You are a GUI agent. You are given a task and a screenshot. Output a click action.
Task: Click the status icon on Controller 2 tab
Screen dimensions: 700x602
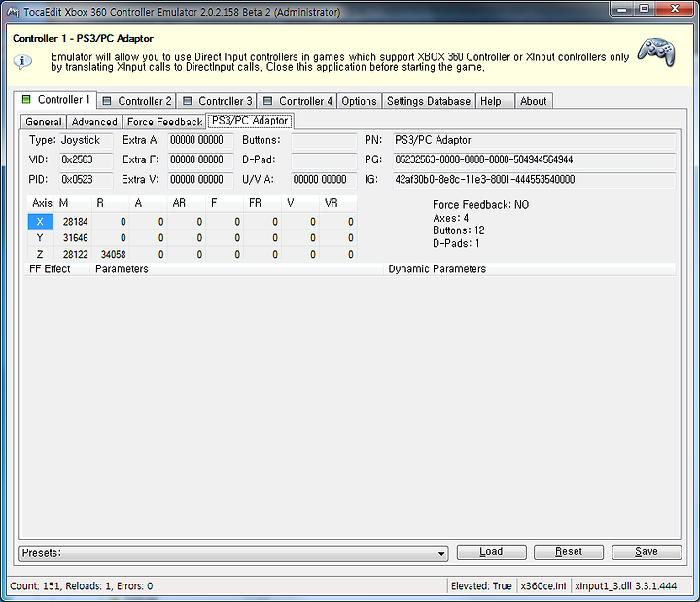[107, 101]
